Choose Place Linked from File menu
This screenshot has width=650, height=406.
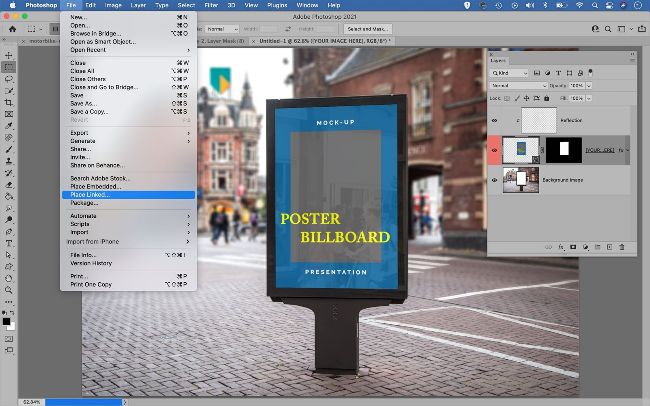click(x=91, y=194)
